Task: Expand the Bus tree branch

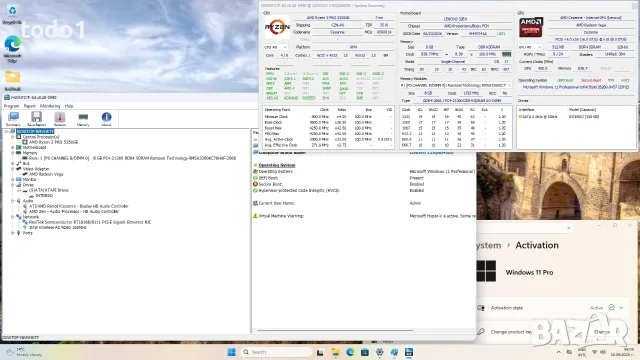Action: pyautogui.click(x=13, y=163)
